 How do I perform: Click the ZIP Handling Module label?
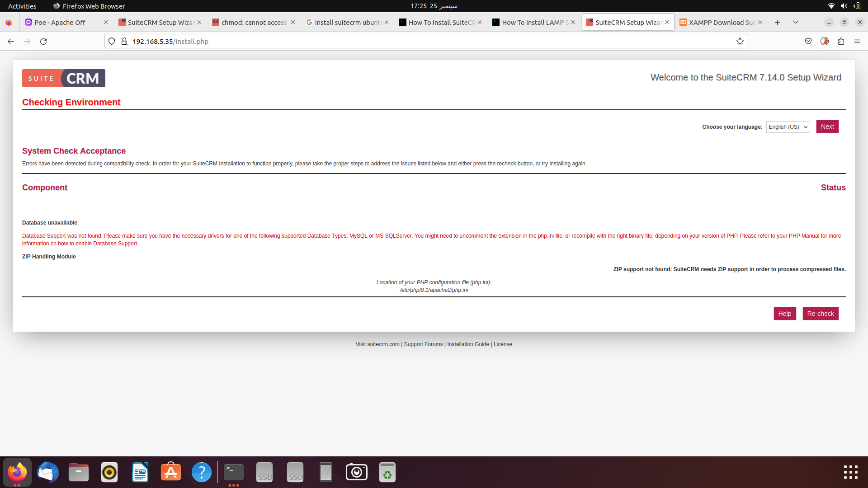[49, 257]
